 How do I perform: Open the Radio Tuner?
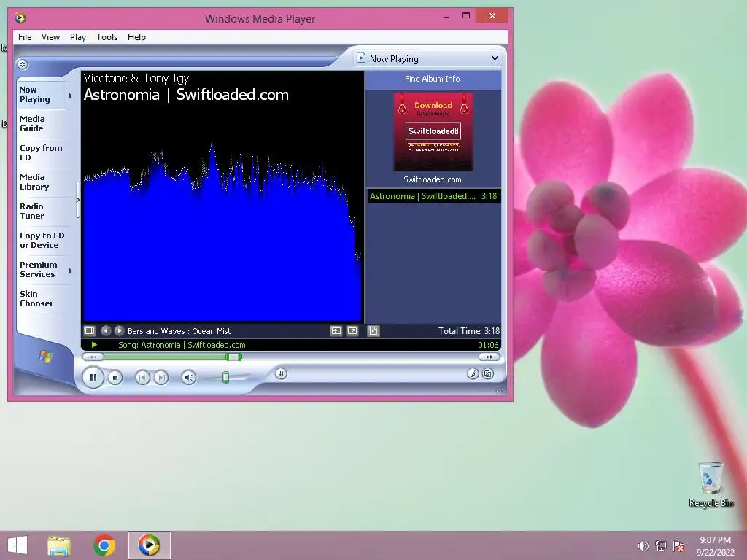(x=32, y=211)
